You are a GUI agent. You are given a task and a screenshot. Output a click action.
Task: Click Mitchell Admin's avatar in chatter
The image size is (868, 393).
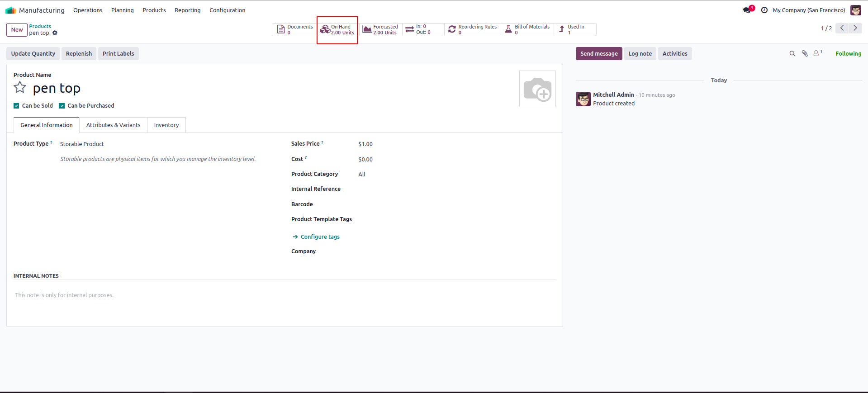pyautogui.click(x=583, y=99)
